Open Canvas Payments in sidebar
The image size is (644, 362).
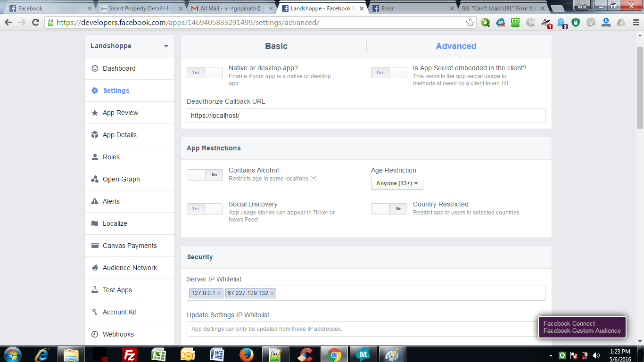point(130,246)
